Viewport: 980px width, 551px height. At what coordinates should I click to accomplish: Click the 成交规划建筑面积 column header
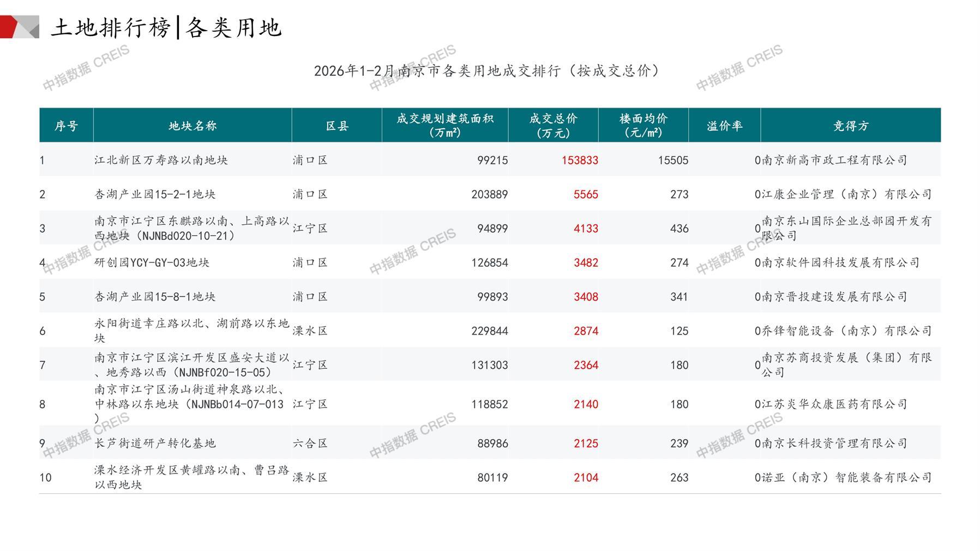(445, 125)
